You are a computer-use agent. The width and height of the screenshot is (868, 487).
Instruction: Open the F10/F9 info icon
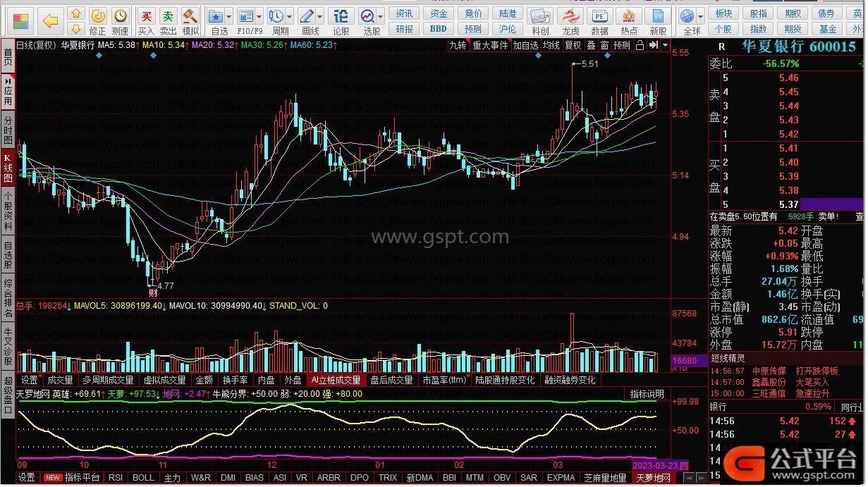click(x=245, y=16)
